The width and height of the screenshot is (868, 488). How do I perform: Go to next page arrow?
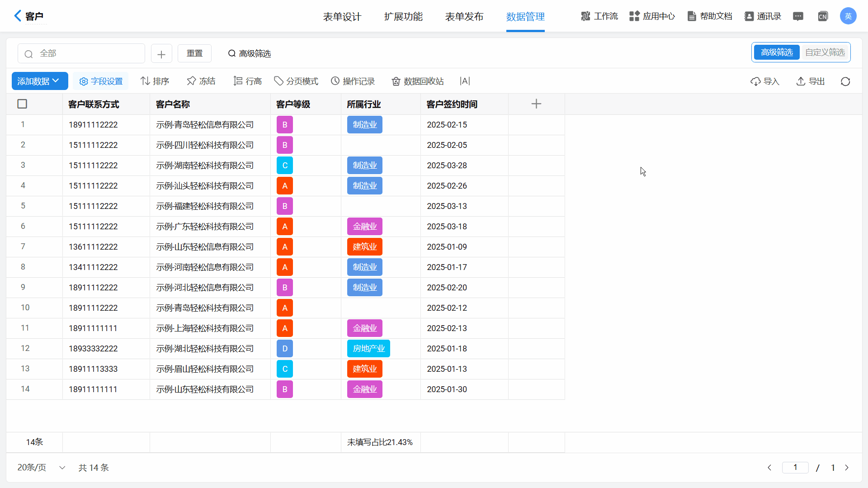tap(847, 468)
